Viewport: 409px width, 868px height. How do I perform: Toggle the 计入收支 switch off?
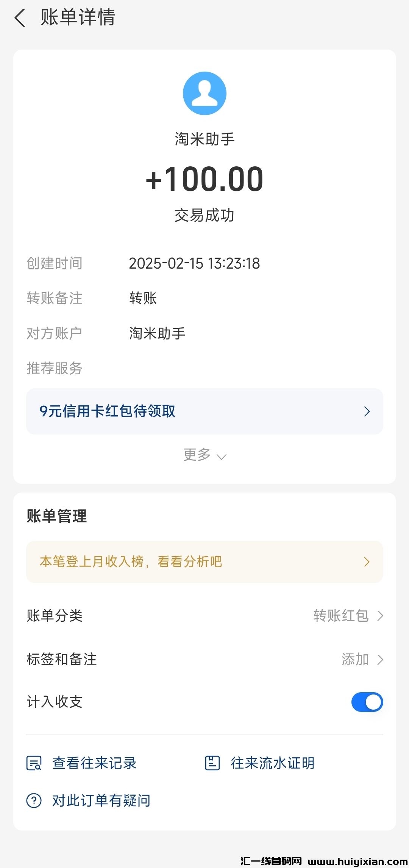click(x=367, y=702)
